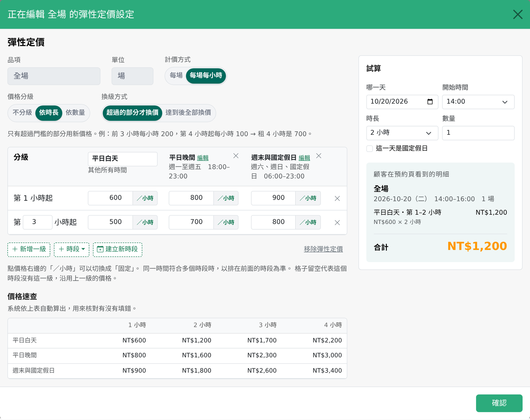Edit the 平日晚間 first-hour price 800
530x420 pixels.
(191, 198)
